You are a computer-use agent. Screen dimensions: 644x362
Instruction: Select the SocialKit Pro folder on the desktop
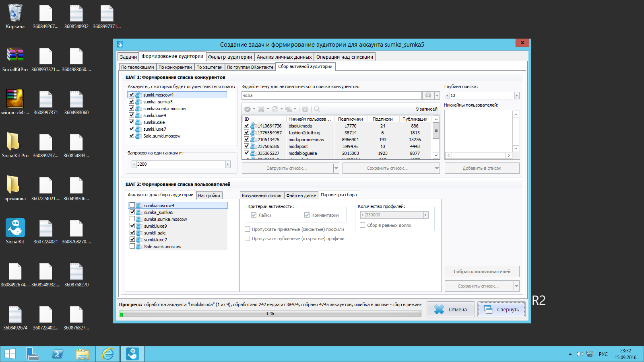15,145
